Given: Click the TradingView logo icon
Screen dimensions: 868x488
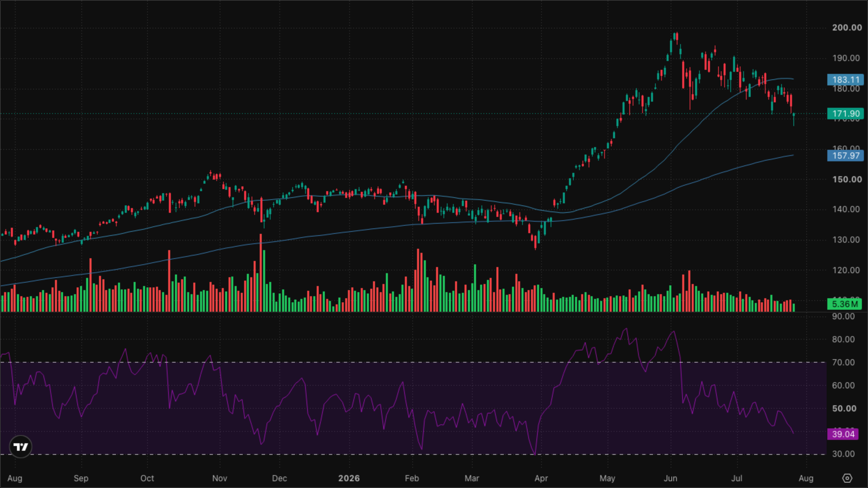Looking at the screenshot, I should pyautogui.click(x=21, y=447).
